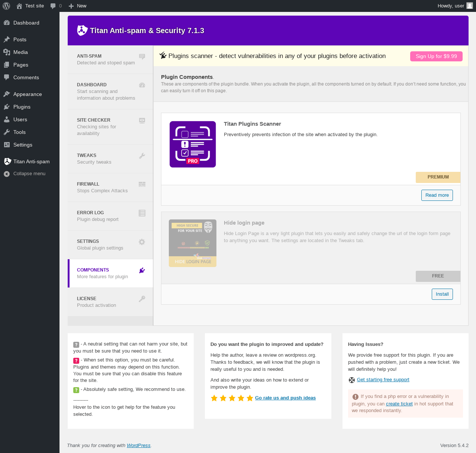Click the Tools wrench icon
Image resolution: width=476 pixels, height=453 pixels.
pos(7,132)
